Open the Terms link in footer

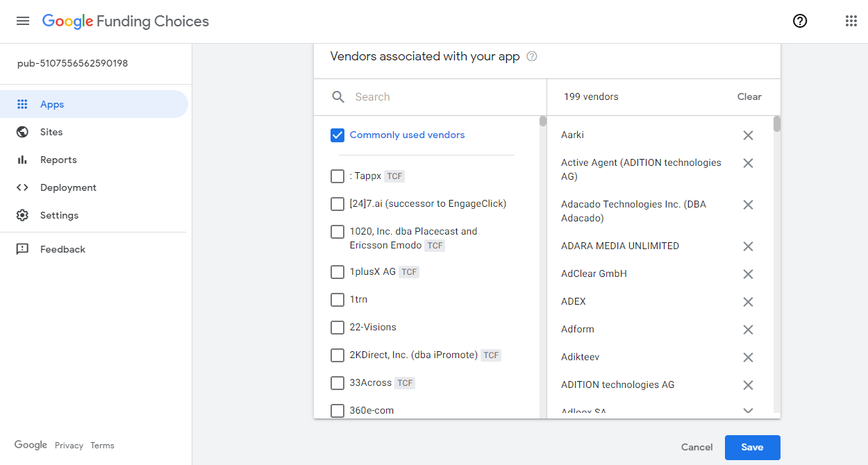point(102,446)
